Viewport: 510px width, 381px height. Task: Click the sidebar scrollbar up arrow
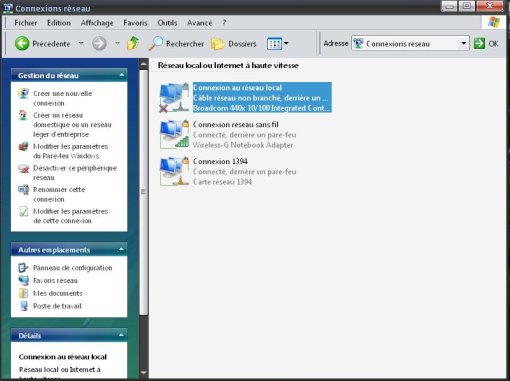144,64
